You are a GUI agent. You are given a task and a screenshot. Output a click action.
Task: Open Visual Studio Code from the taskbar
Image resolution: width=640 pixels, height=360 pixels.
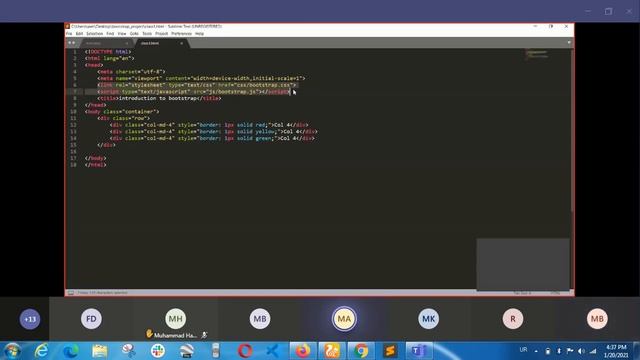point(273,351)
